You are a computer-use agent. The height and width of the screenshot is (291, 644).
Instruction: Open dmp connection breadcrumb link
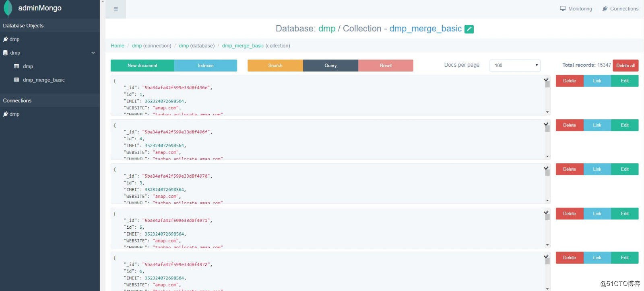pos(137,46)
